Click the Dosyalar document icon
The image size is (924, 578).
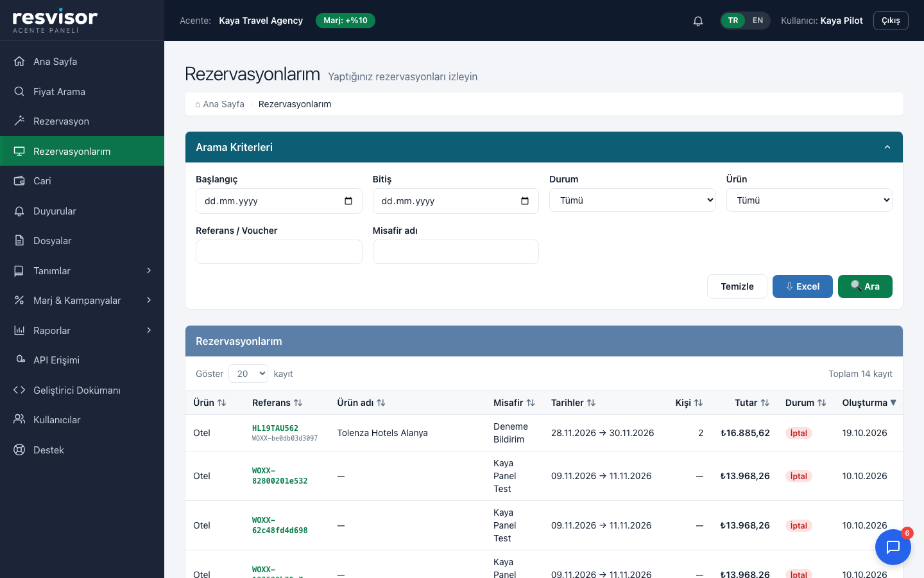point(20,240)
